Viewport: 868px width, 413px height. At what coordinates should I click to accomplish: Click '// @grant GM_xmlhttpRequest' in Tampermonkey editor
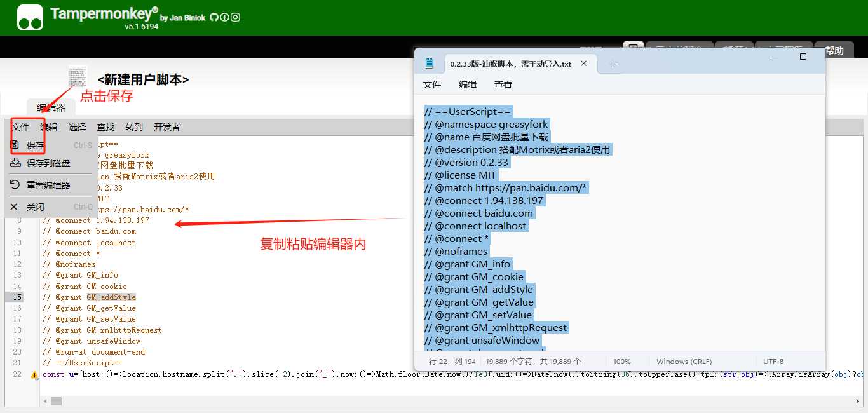click(102, 330)
